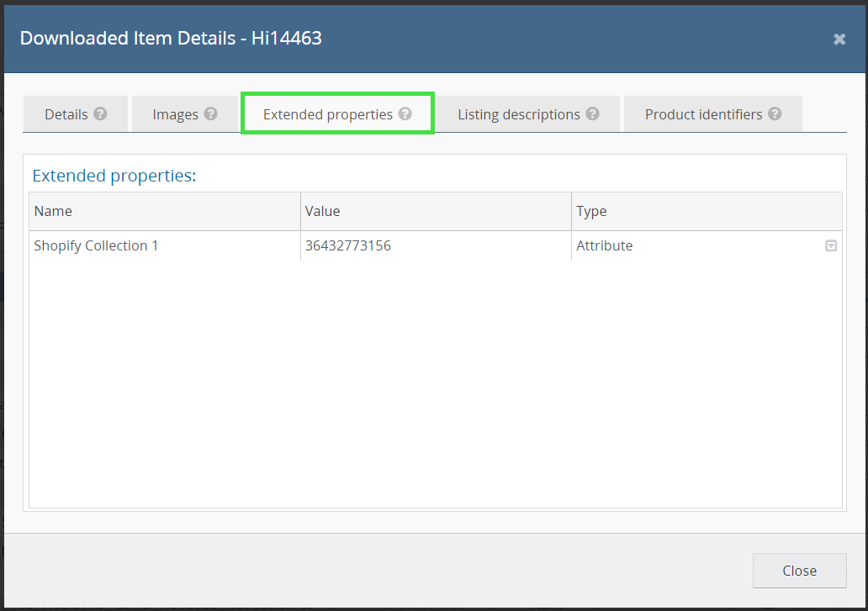Click the Attribute type cell
The height and width of the screenshot is (611, 868).
(605, 246)
